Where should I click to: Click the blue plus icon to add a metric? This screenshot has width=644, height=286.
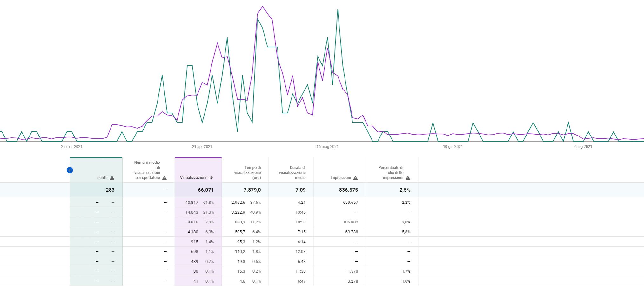[x=70, y=170]
